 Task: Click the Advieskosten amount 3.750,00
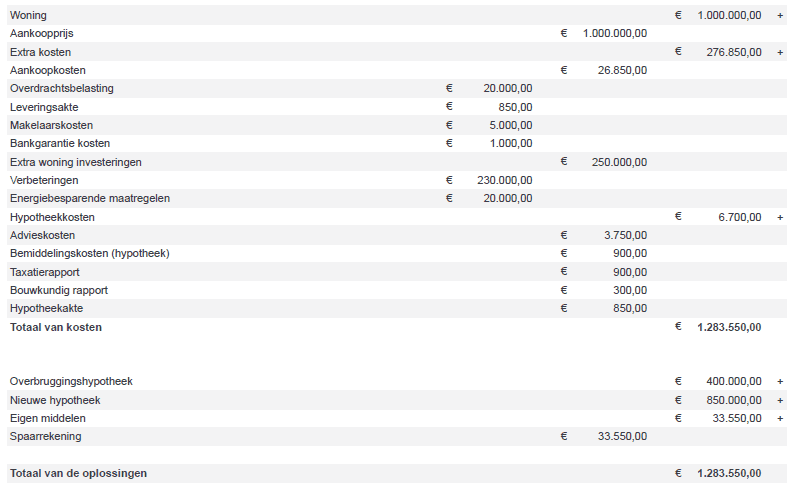tap(625, 235)
